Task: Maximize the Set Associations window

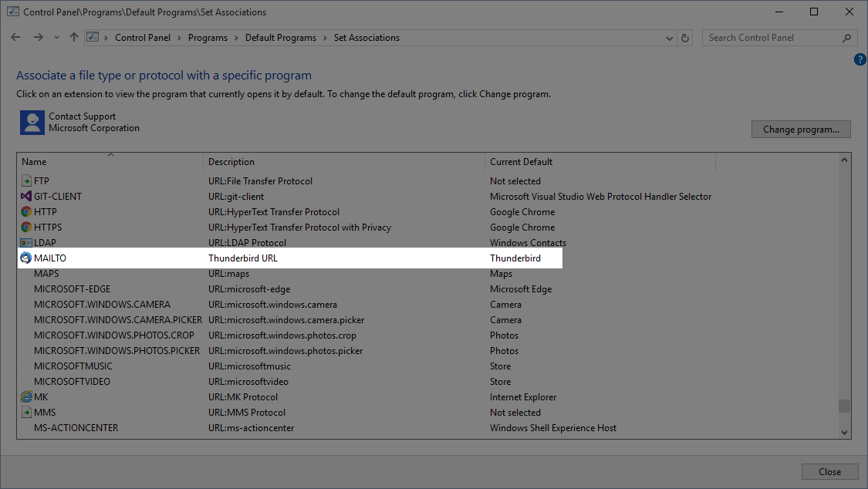Action: click(x=814, y=12)
